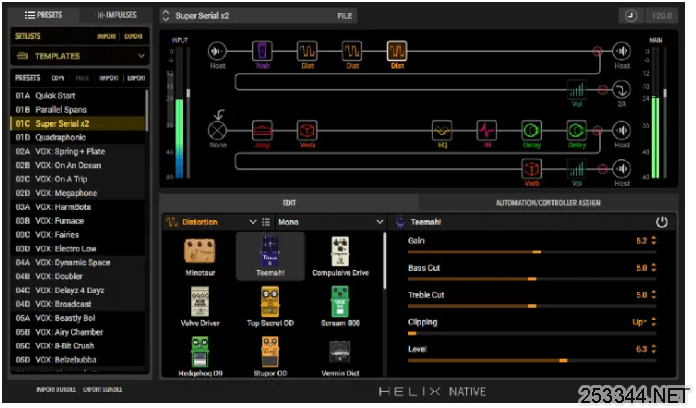The image size is (696, 408).
Task: Adjust Gain value stepper arrows
Action: (x=654, y=241)
